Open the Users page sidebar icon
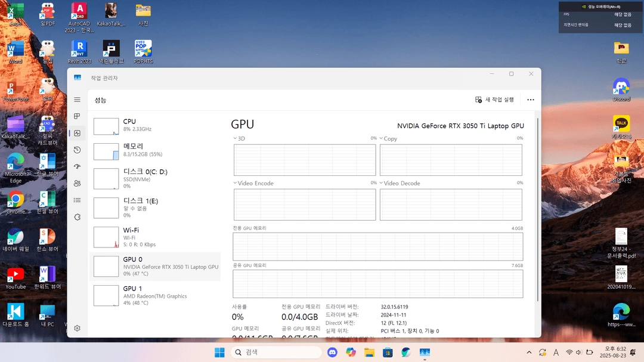The image size is (644, 362). [x=77, y=183]
